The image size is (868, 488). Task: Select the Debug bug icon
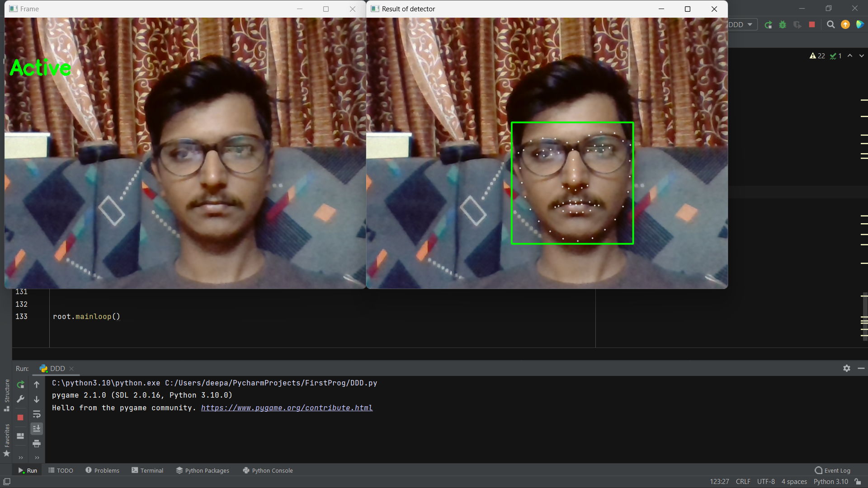coord(783,25)
